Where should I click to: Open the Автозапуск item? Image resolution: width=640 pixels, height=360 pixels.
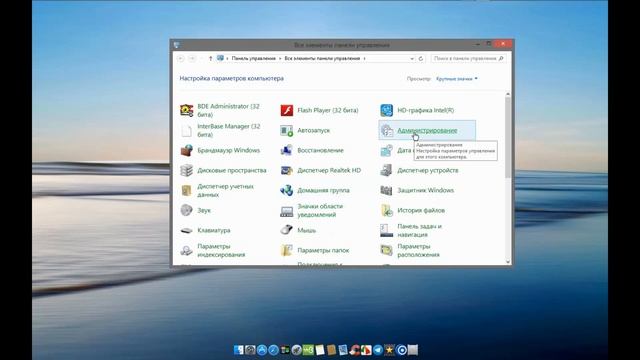click(x=305, y=130)
